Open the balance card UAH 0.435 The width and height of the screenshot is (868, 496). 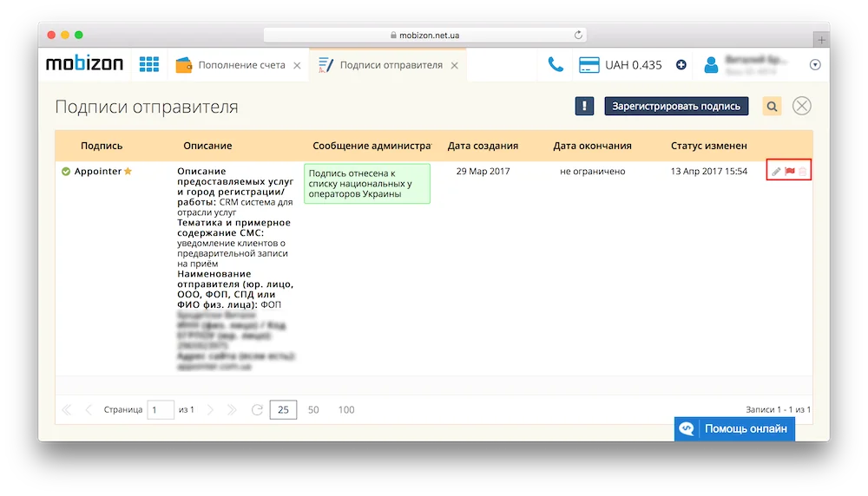[621, 65]
